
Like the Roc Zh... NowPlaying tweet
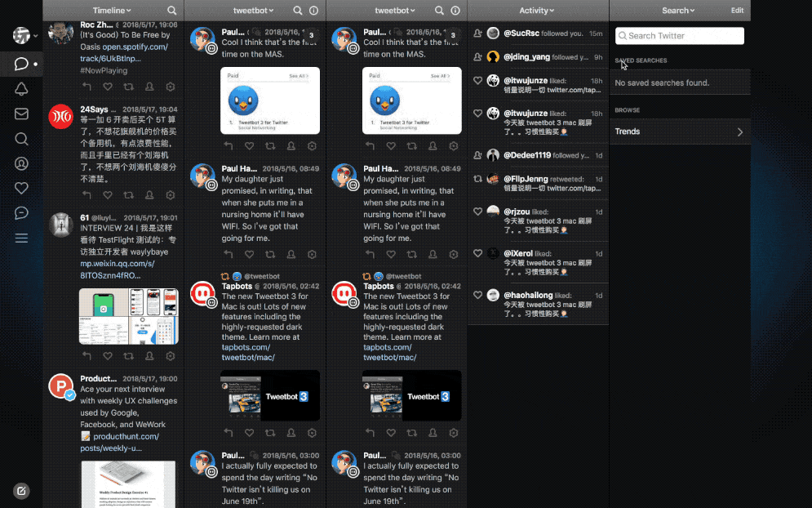[107, 87]
